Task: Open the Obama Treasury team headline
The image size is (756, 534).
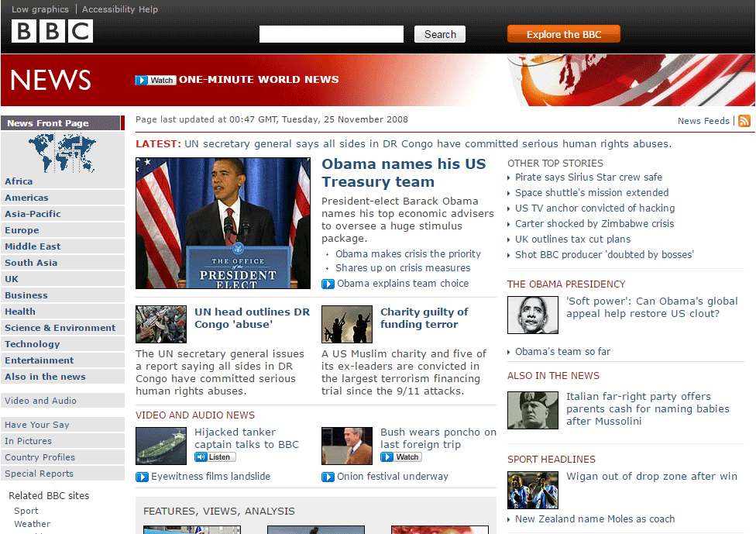Action: [404, 173]
